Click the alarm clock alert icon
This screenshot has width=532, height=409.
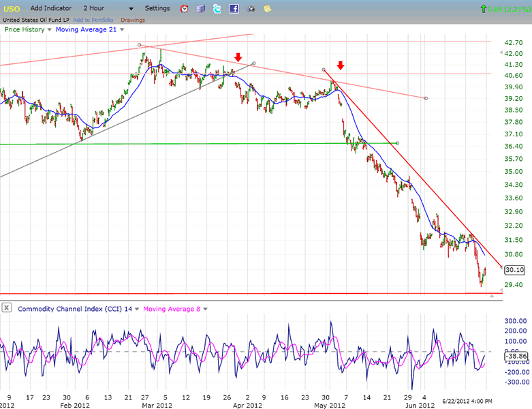coord(185,9)
